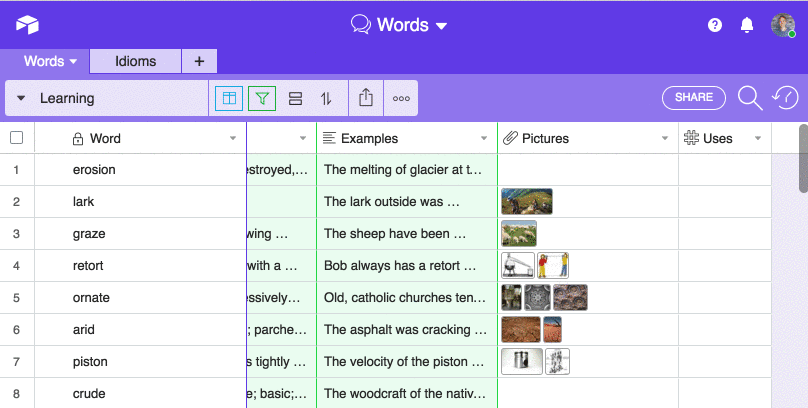Viewport: 808px width, 408px height.
Task: Click the share view export icon
Action: click(x=366, y=98)
